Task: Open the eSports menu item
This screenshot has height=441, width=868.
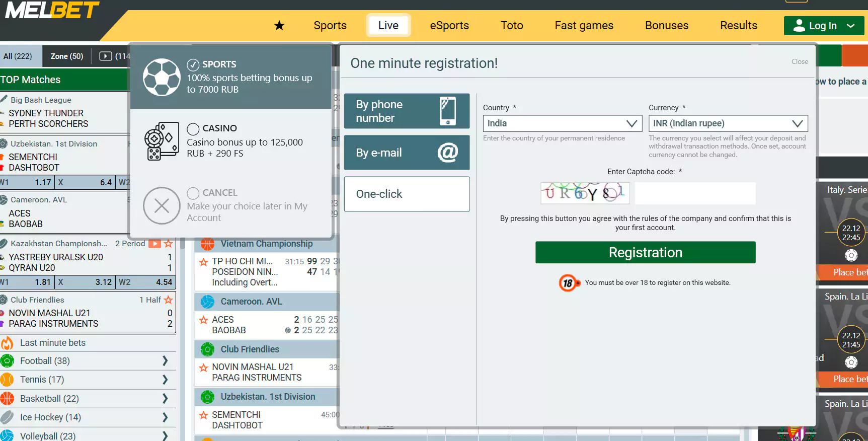Action: [x=449, y=25]
